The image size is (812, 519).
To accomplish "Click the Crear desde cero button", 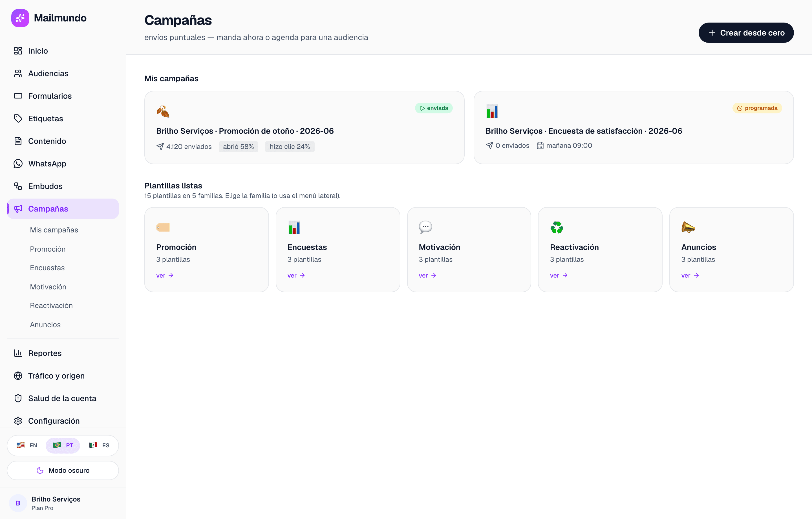I will [x=746, y=33].
